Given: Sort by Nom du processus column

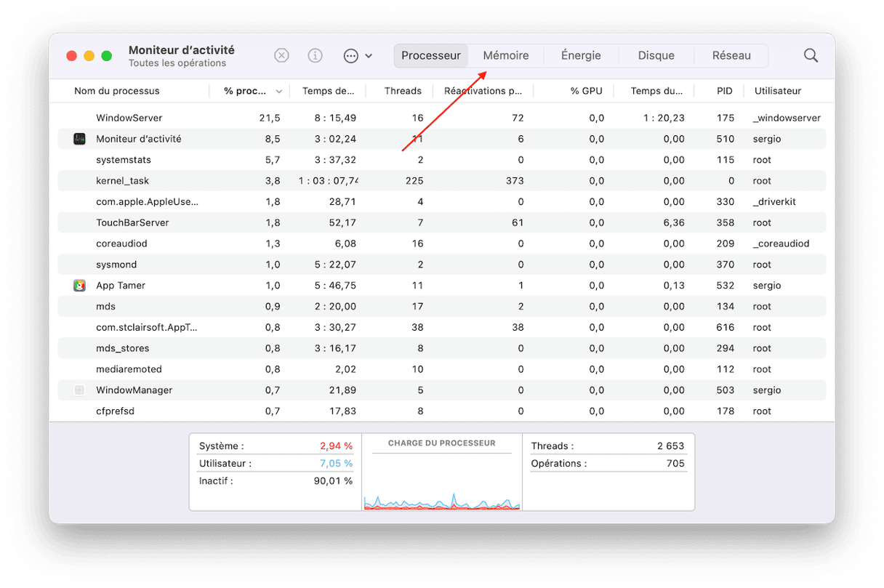Looking at the screenshot, I should [x=117, y=91].
